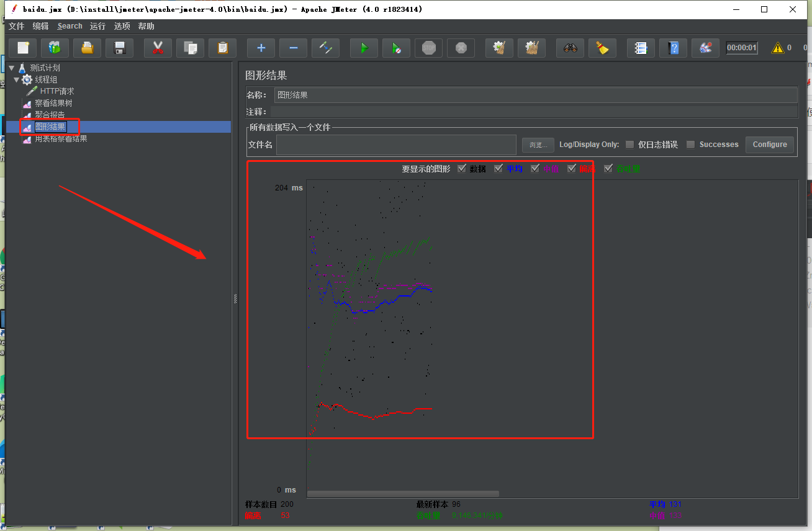Collapse the 测试计划 tree node
This screenshot has height=531, width=812.
click(x=12, y=68)
